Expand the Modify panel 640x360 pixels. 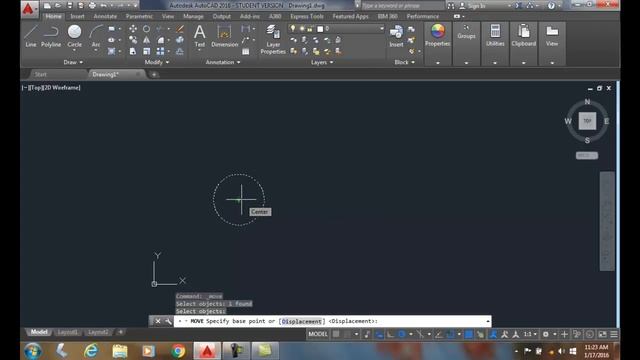tap(157, 62)
